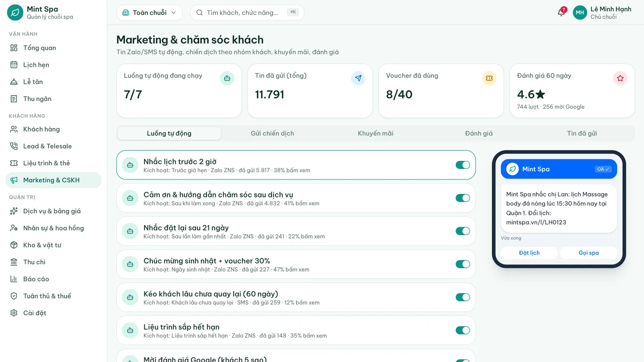Switch to Gửi chiến dịch tab
644x362 pixels.
pos(272,134)
